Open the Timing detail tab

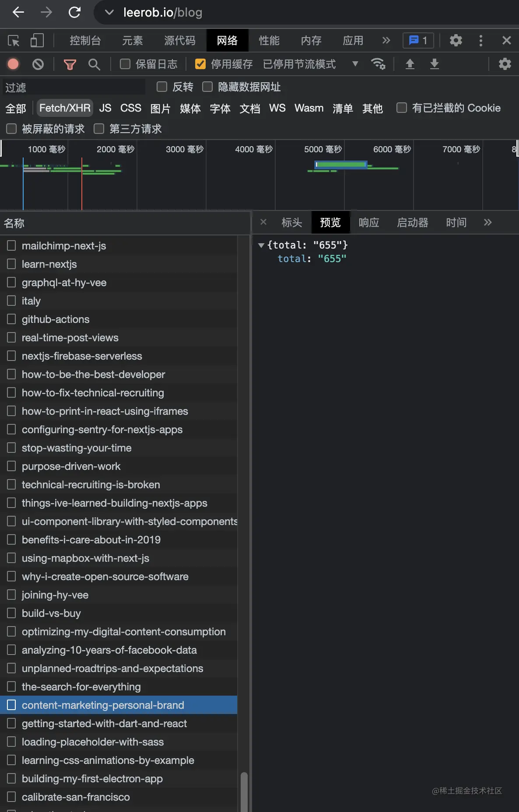[456, 222]
